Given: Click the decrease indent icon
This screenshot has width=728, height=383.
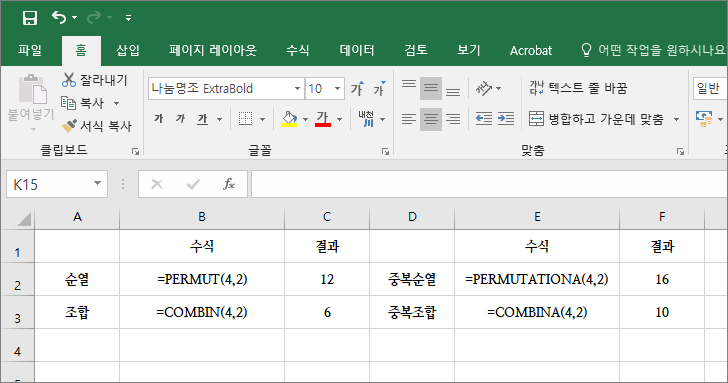Looking at the screenshot, I should coord(484,119).
